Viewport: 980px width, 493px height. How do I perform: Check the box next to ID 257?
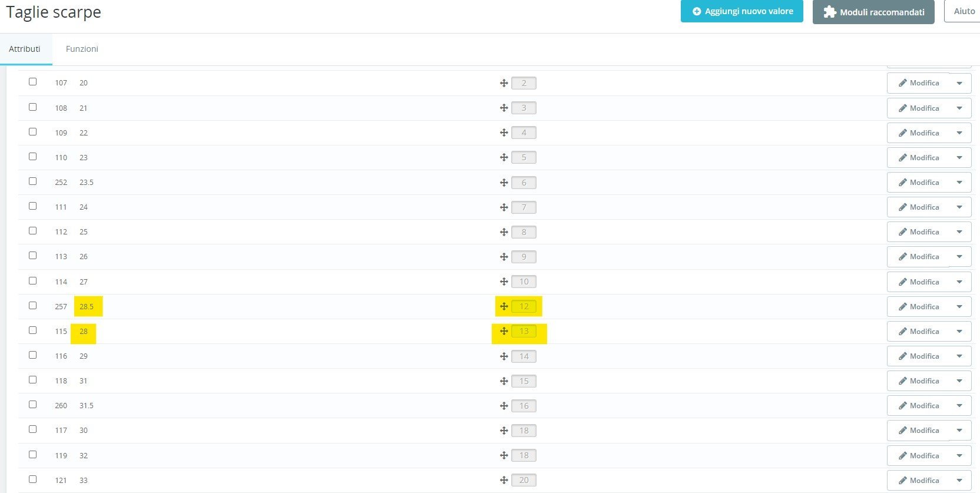click(x=32, y=306)
